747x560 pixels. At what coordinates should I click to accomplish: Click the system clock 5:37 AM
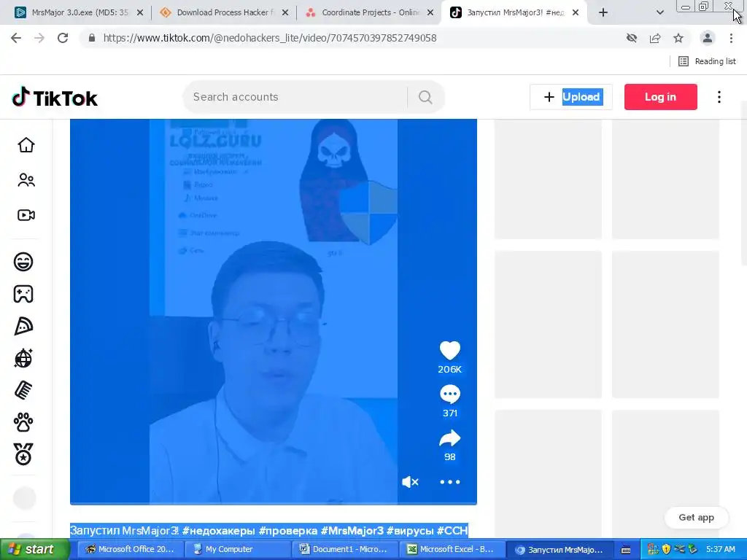tap(720, 549)
